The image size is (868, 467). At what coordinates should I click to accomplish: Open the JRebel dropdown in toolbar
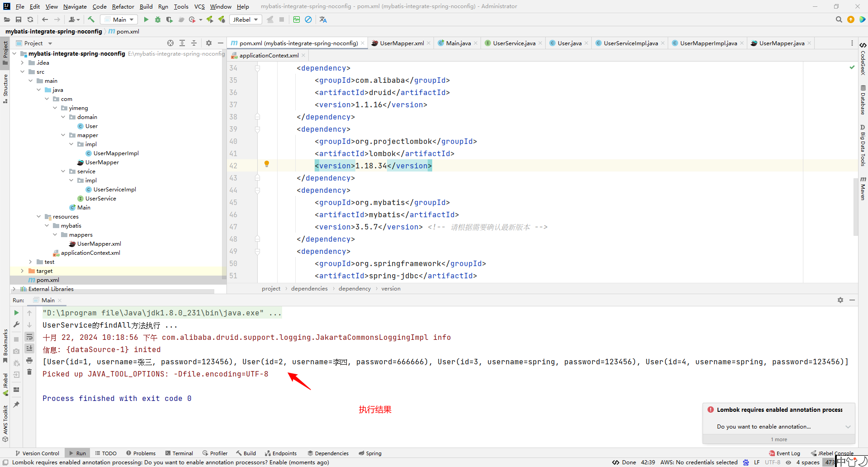245,19
